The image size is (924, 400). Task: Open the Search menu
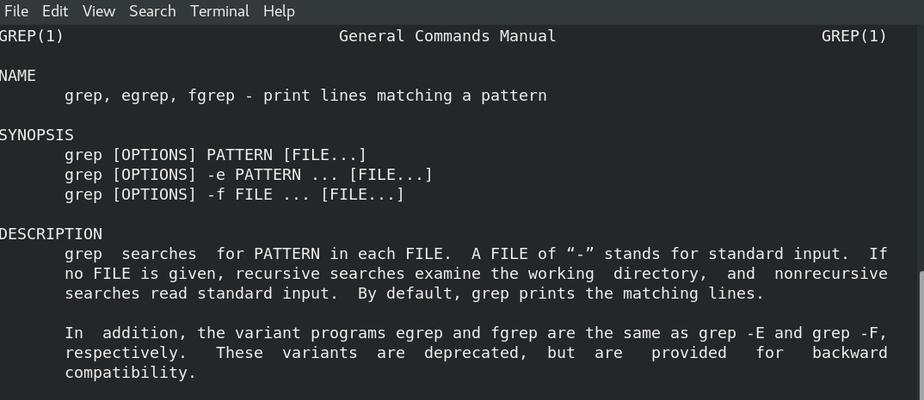(152, 11)
